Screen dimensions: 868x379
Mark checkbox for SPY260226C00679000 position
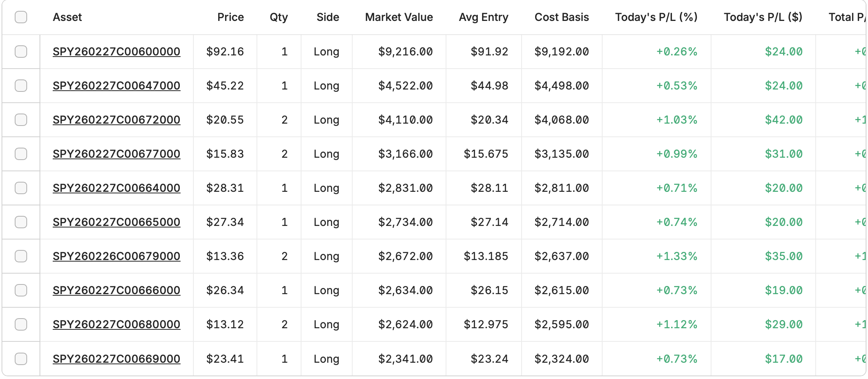pyautogui.click(x=21, y=256)
